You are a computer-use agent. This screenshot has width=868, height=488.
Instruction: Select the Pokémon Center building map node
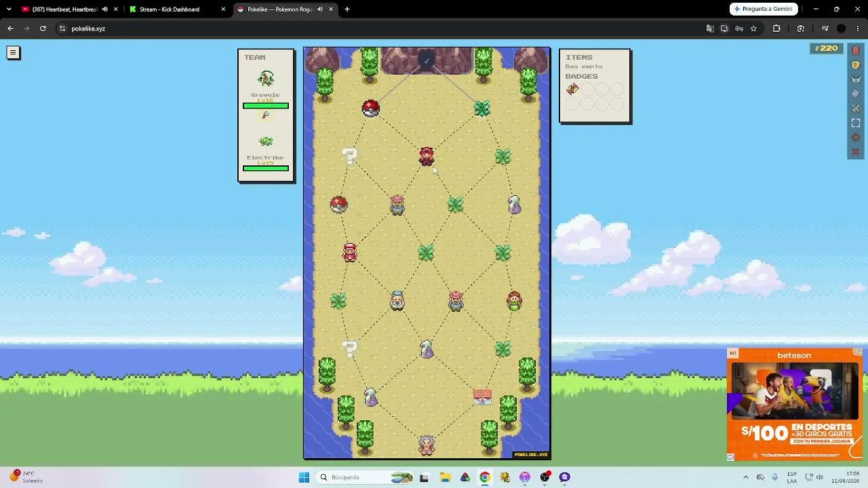pos(482,397)
